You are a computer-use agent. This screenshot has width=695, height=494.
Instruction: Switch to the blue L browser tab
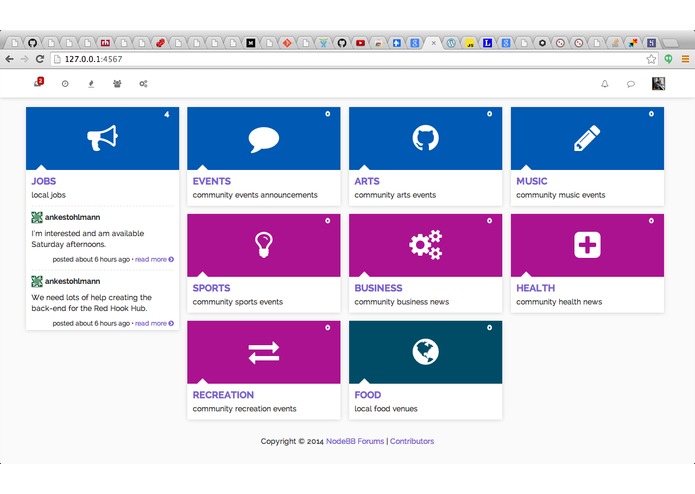point(488,43)
